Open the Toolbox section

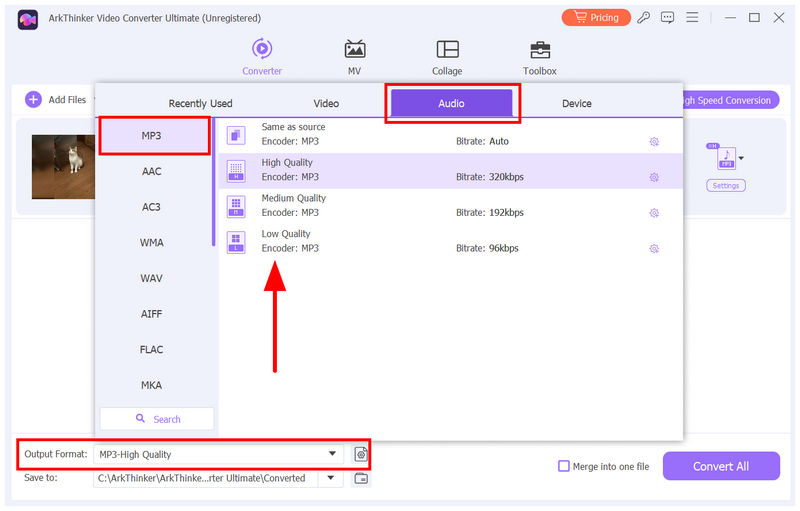point(539,57)
